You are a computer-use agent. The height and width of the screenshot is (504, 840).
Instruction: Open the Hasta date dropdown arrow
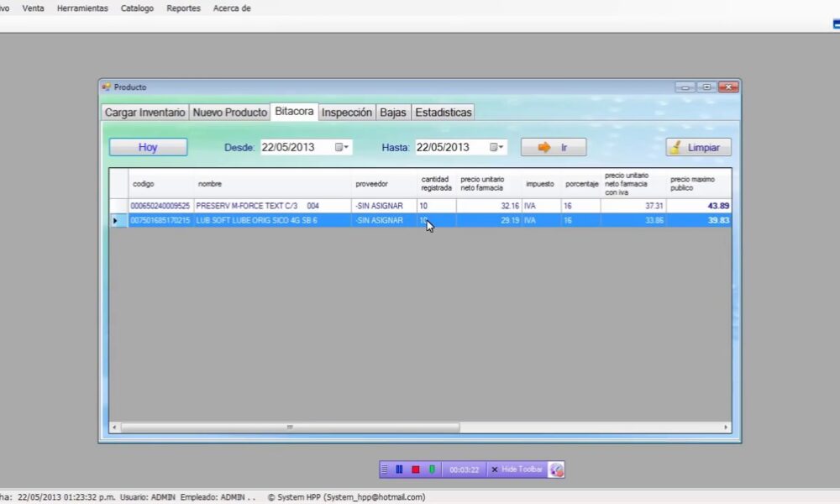500,147
